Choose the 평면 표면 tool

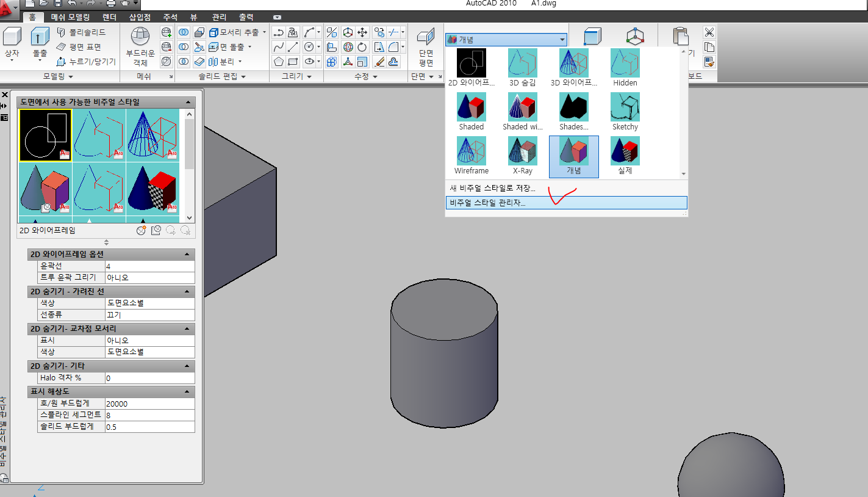pyautogui.click(x=79, y=47)
